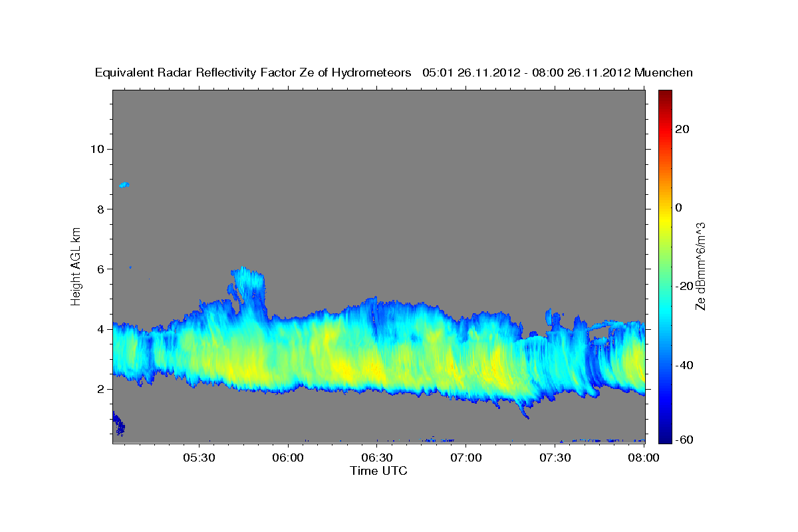Click the 'Time UTC' axis label
The height and width of the screenshot is (532, 798).
tap(378, 471)
